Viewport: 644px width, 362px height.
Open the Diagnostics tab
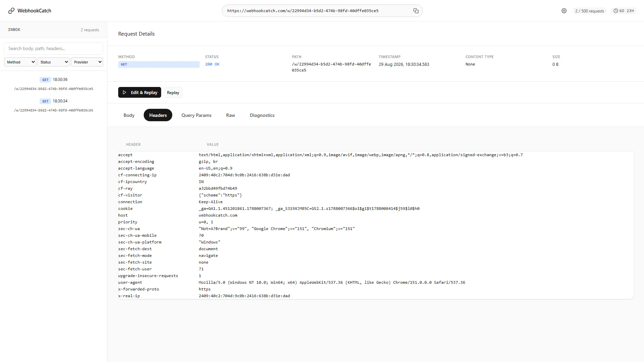262,115
